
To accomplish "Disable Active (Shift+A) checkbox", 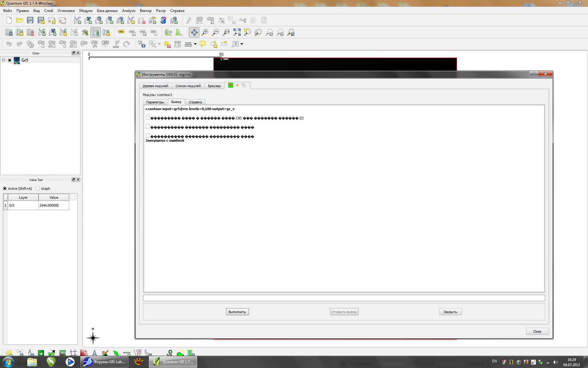I will point(5,189).
